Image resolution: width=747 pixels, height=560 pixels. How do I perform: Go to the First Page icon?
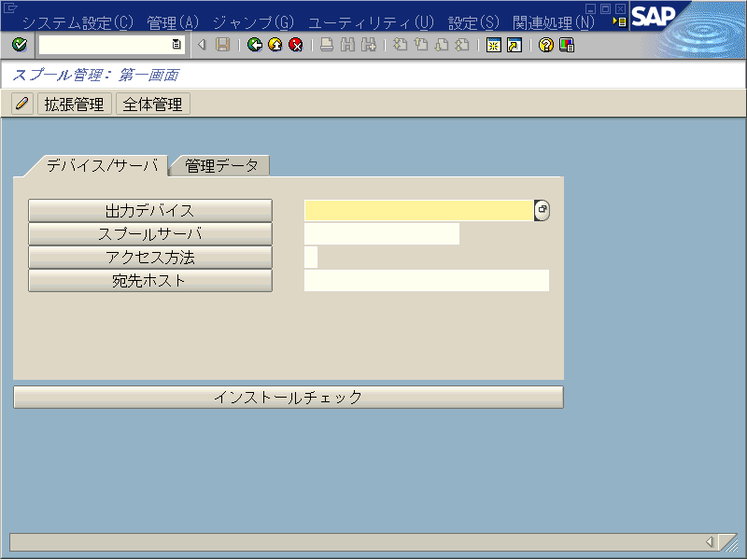[x=401, y=45]
